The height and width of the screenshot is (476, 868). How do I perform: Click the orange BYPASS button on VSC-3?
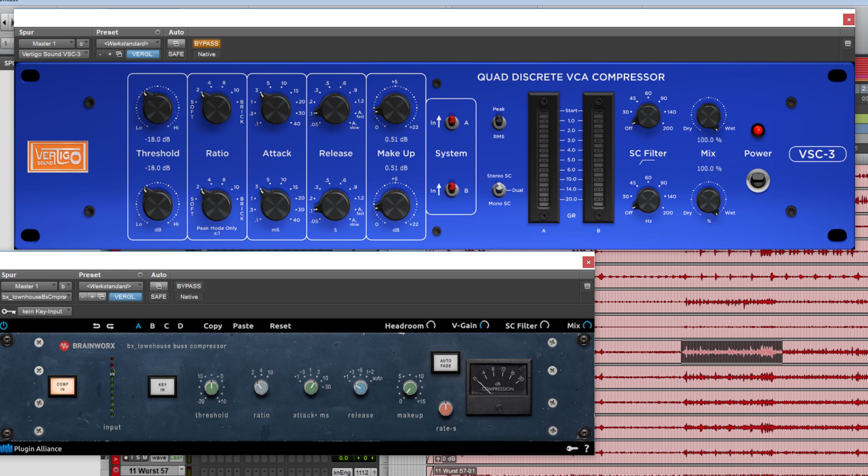click(206, 44)
